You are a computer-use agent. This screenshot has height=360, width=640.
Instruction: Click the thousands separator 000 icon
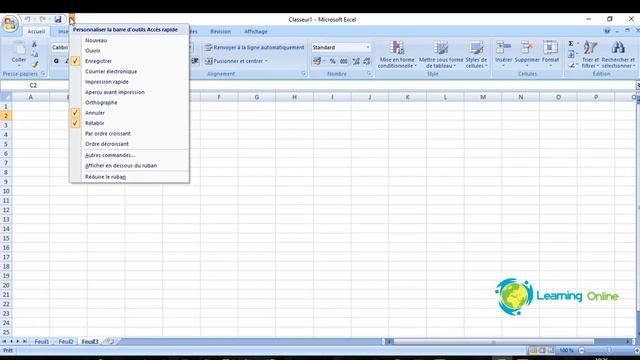click(344, 61)
